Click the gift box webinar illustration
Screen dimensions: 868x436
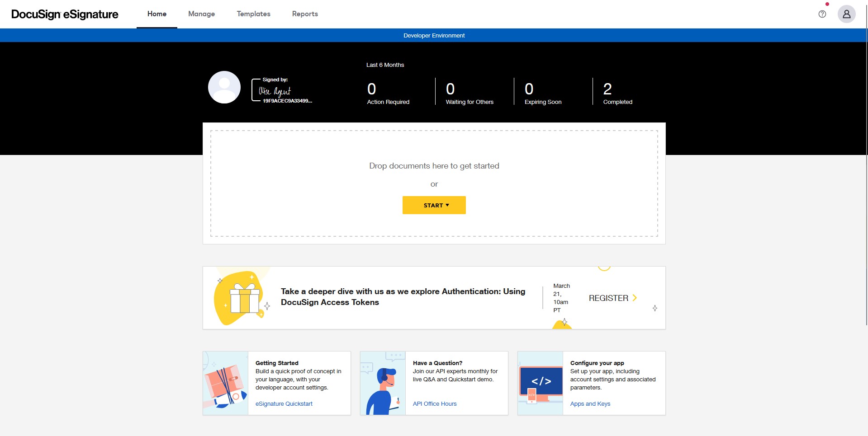click(x=242, y=298)
